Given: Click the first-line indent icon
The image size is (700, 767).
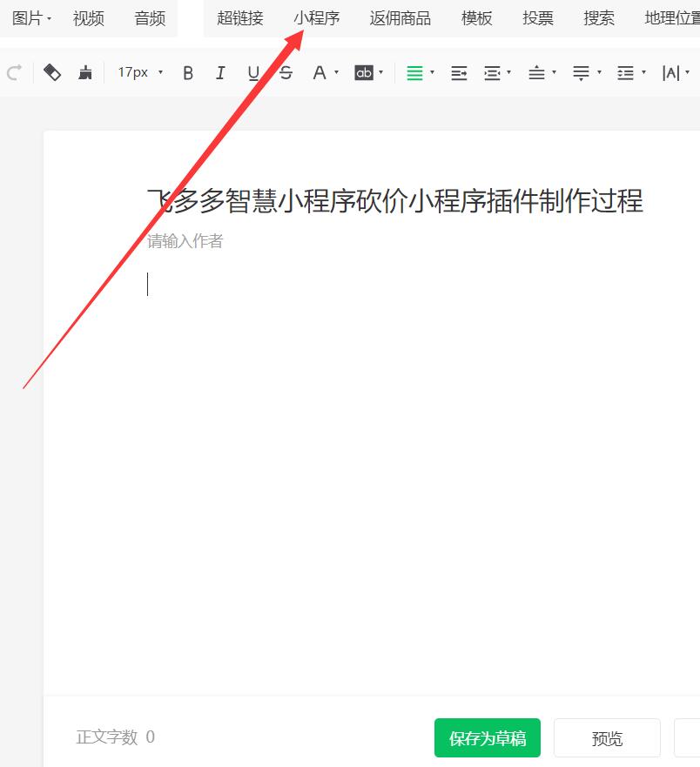Looking at the screenshot, I should click(x=459, y=73).
